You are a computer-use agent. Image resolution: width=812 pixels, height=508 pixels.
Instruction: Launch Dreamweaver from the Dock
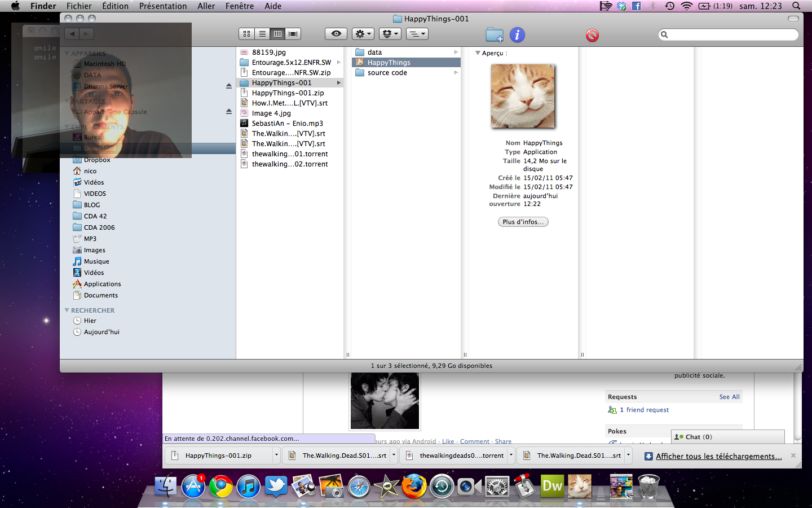(552, 486)
